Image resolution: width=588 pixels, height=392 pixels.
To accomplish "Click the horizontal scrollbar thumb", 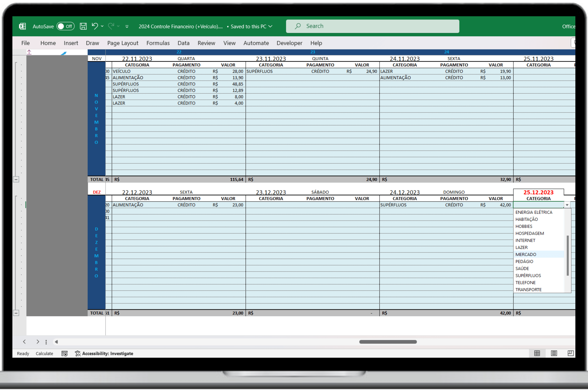I will pyautogui.click(x=388, y=342).
